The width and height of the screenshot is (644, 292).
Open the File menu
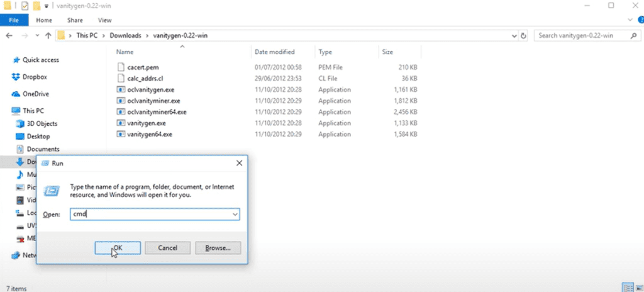pyautogui.click(x=14, y=20)
